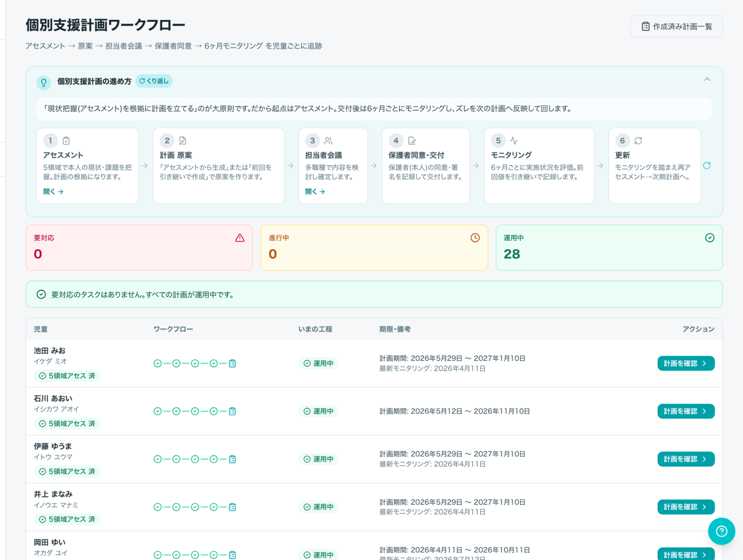The width and height of the screenshot is (743, 560).
Task: Select the child name 岡田 ゆい
Action: click(x=50, y=543)
